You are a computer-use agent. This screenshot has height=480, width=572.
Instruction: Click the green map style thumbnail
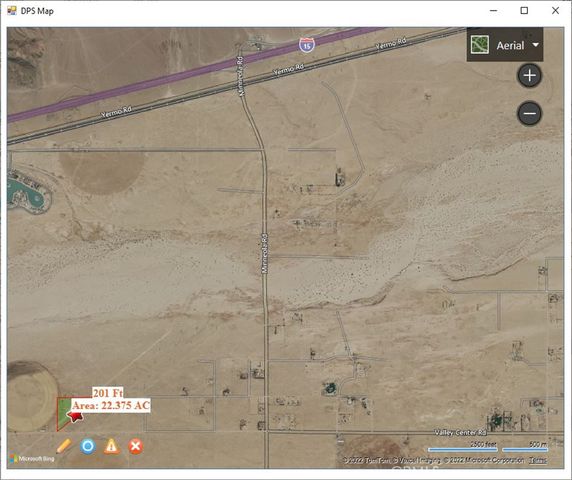click(x=480, y=45)
